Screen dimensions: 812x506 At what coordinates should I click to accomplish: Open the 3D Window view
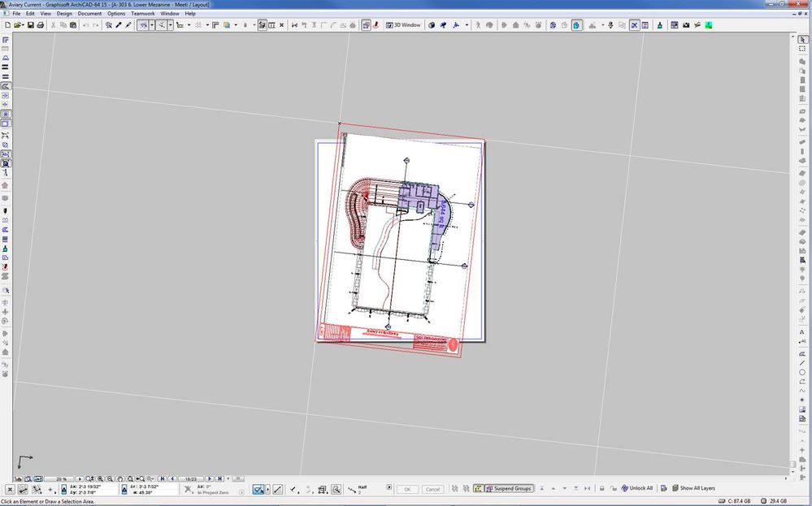pyautogui.click(x=404, y=25)
